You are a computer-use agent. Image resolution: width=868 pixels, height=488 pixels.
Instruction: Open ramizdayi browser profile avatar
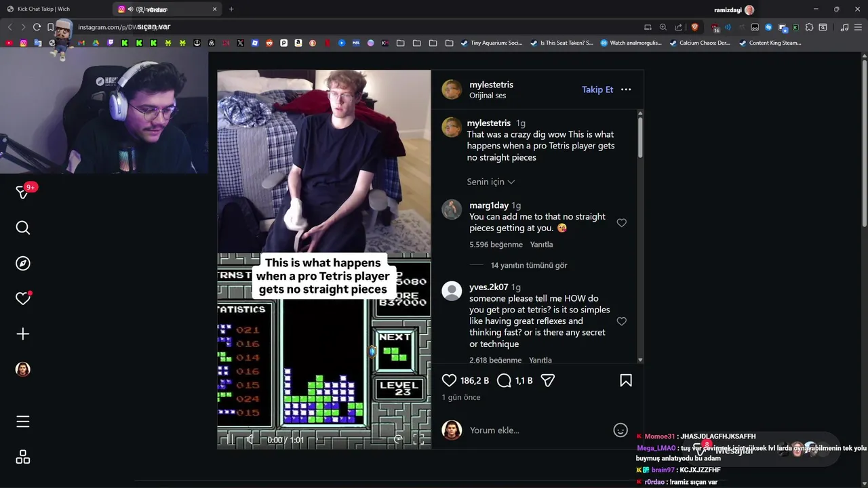coord(749,9)
